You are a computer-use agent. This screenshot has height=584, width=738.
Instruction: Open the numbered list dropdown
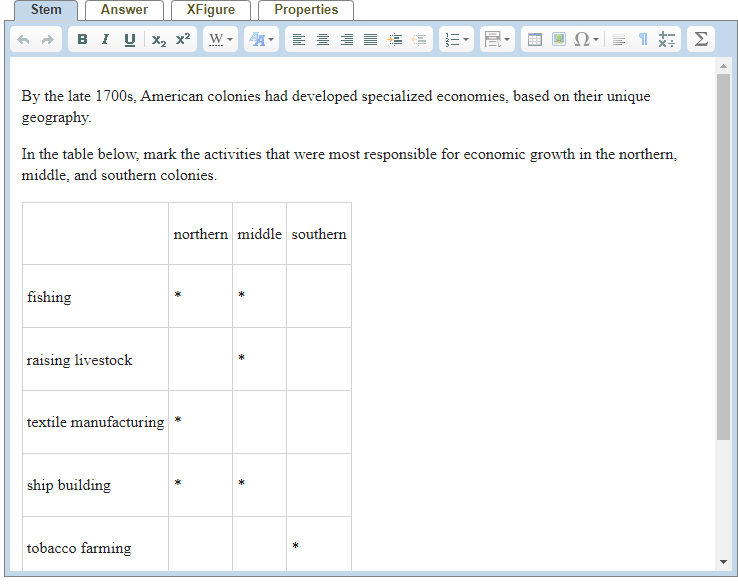tap(457, 40)
